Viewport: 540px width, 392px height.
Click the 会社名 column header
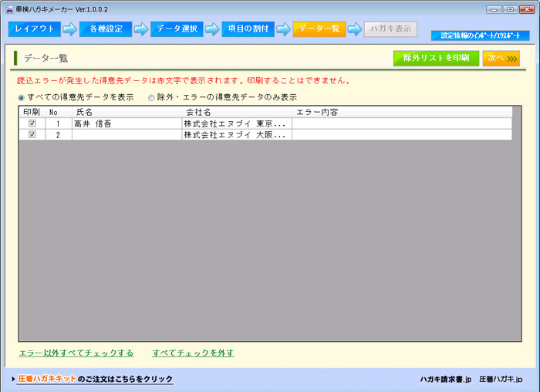[x=237, y=112]
